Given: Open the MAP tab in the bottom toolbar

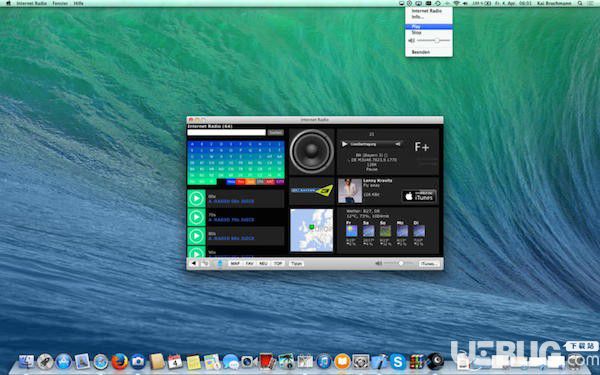Looking at the screenshot, I should click(235, 264).
